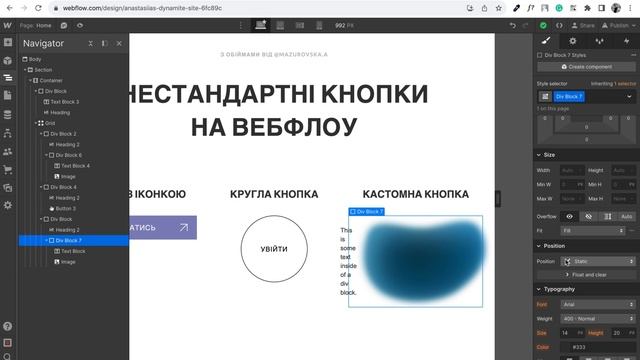
Task: Open the Assets panel
Action: [8, 188]
